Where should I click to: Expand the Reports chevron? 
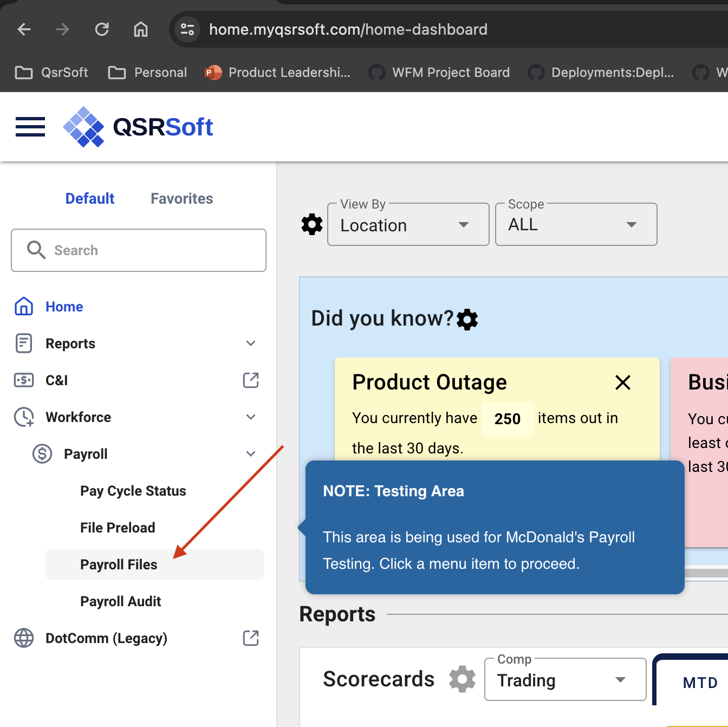[251, 343]
